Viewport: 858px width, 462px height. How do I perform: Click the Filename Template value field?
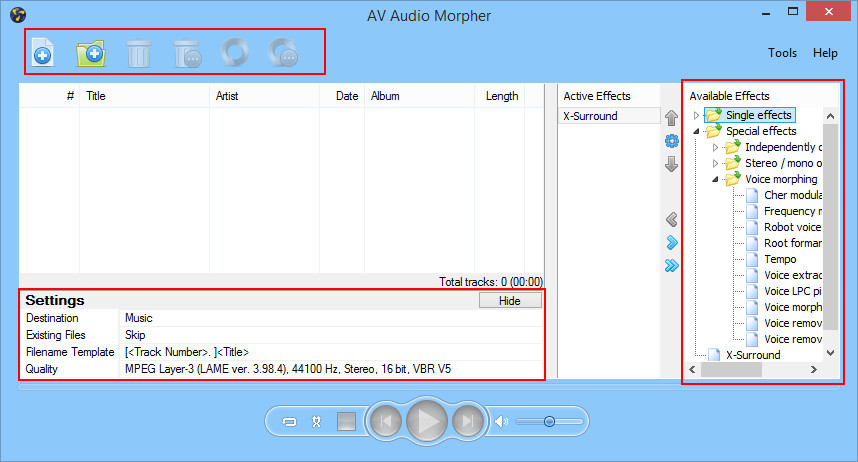pyautogui.click(x=331, y=352)
